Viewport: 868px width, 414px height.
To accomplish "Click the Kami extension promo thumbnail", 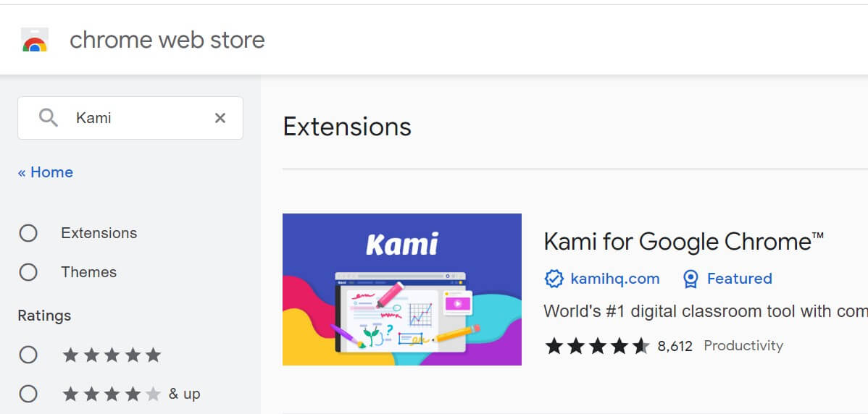I will click(402, 290).
